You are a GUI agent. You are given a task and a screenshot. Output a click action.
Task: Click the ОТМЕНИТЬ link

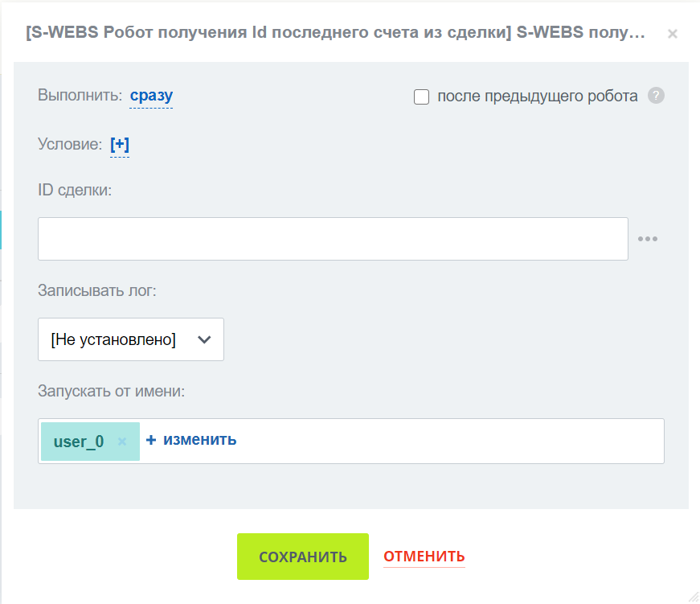(424, 557)
